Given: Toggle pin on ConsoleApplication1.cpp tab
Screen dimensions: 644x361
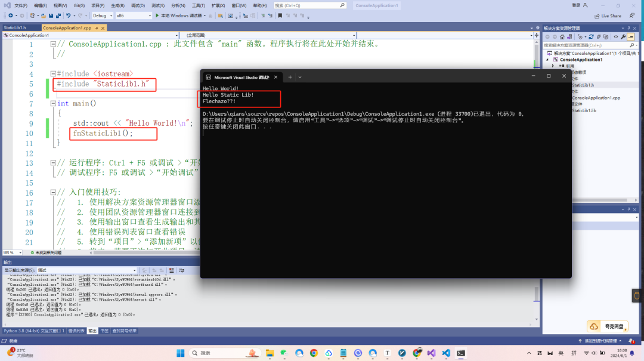Looking at the screenshot, I should 97,28.
